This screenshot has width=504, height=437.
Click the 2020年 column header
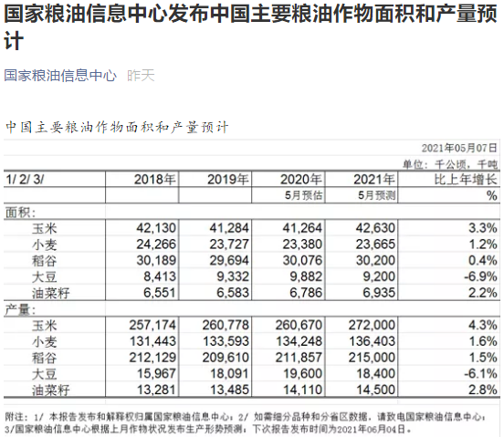point(301,179)
